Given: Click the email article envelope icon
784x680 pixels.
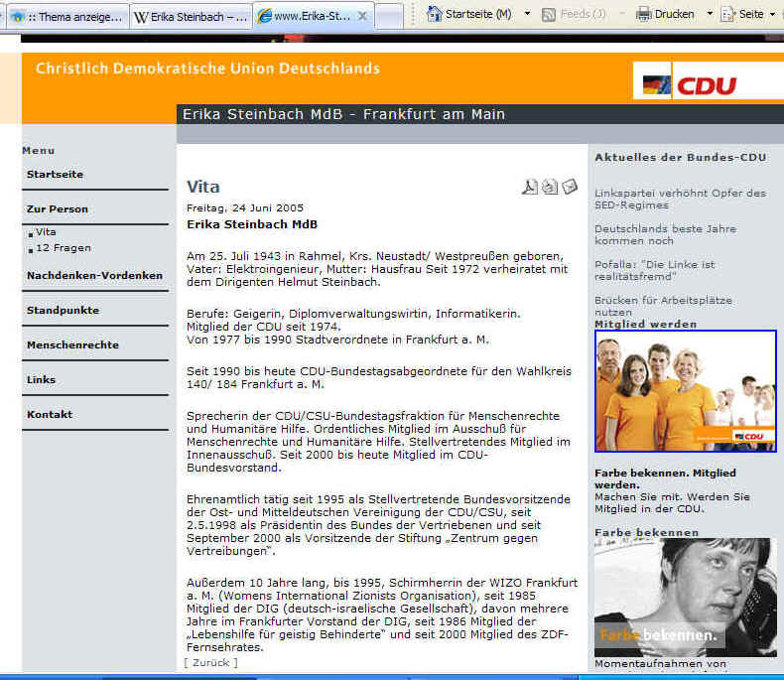Looking at the screenshot, I should pyautogui.click(x=570, y=188).
